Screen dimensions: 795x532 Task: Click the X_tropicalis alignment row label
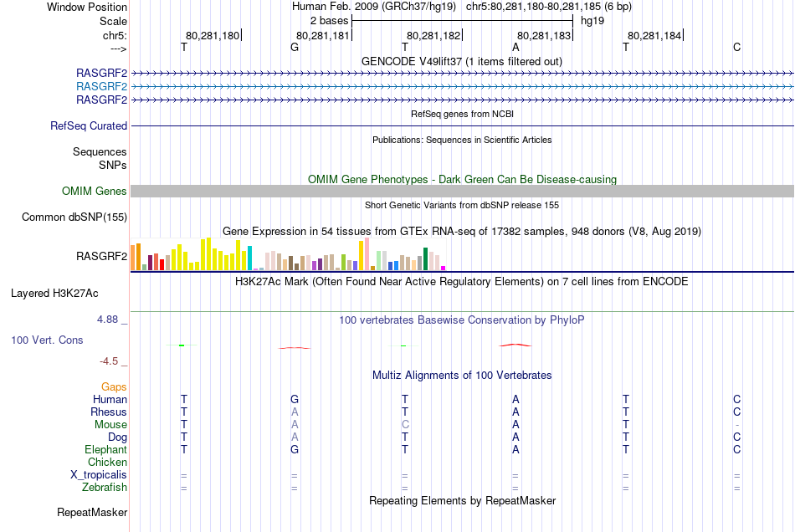(x=99, y=475)
